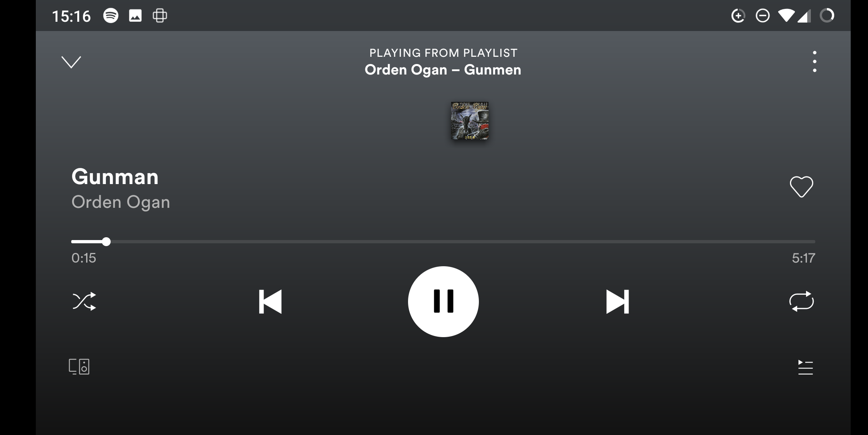Tap the do not disturb status icon
This screenshot has width=868, height=435.
pyautogui.click(x=763, y=16)
